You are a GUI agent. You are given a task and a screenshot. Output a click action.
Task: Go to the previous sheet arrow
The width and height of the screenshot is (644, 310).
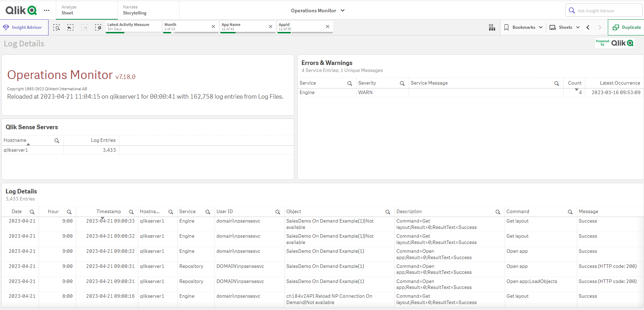(588, 27)
